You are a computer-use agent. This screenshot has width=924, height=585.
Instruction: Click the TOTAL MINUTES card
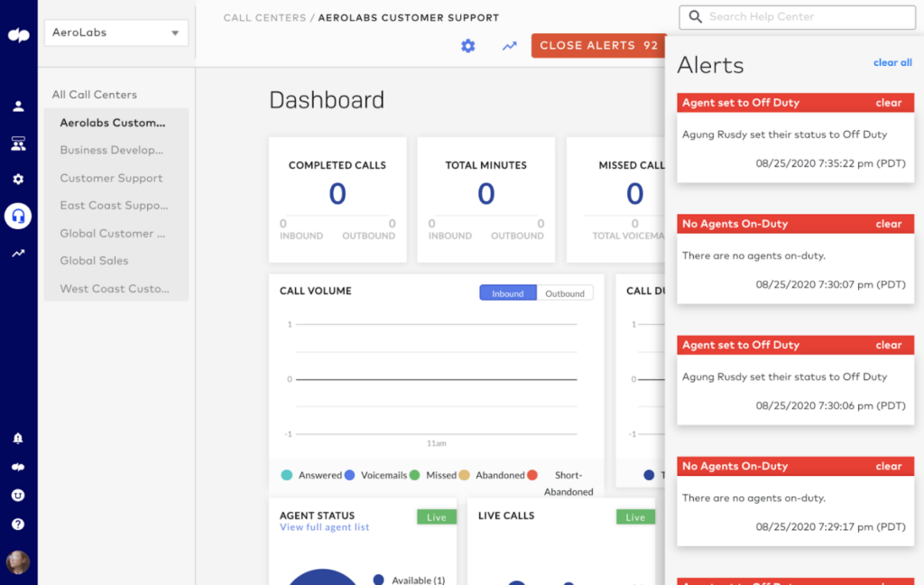(486, 200)
